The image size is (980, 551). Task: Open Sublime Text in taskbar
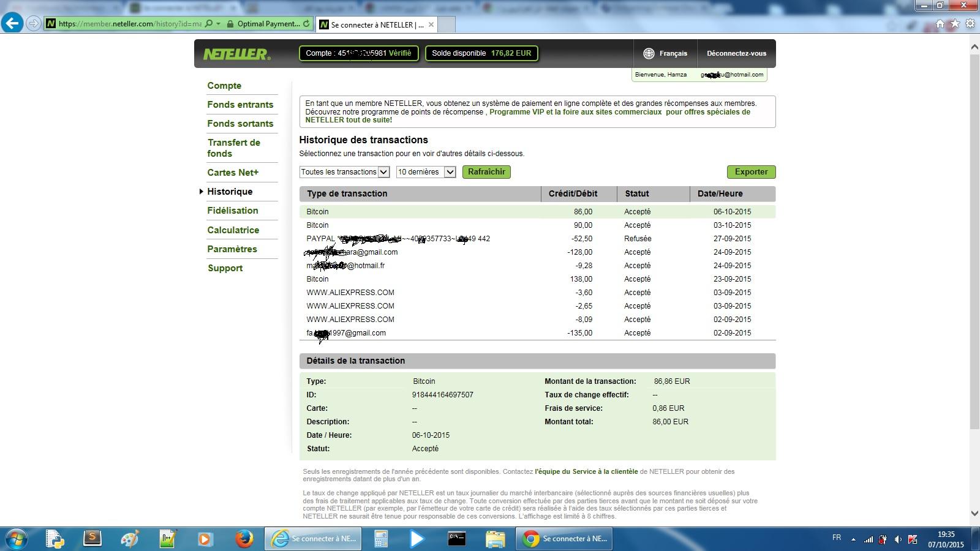(92, 539)
